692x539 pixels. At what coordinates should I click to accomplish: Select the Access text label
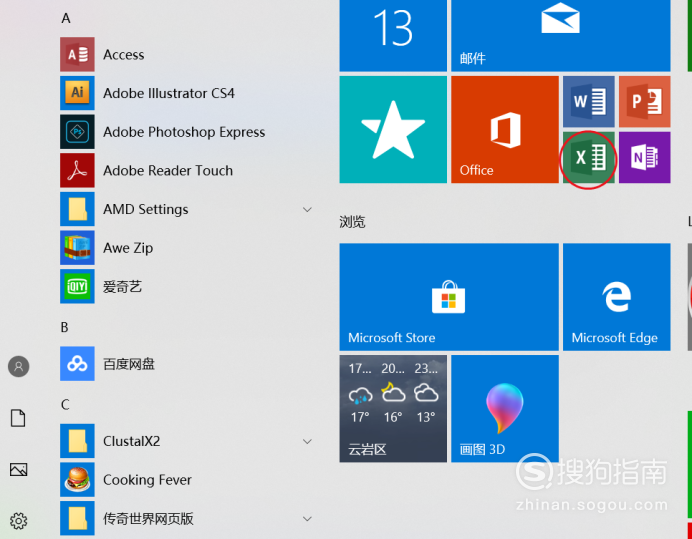(x=124, y=55)
